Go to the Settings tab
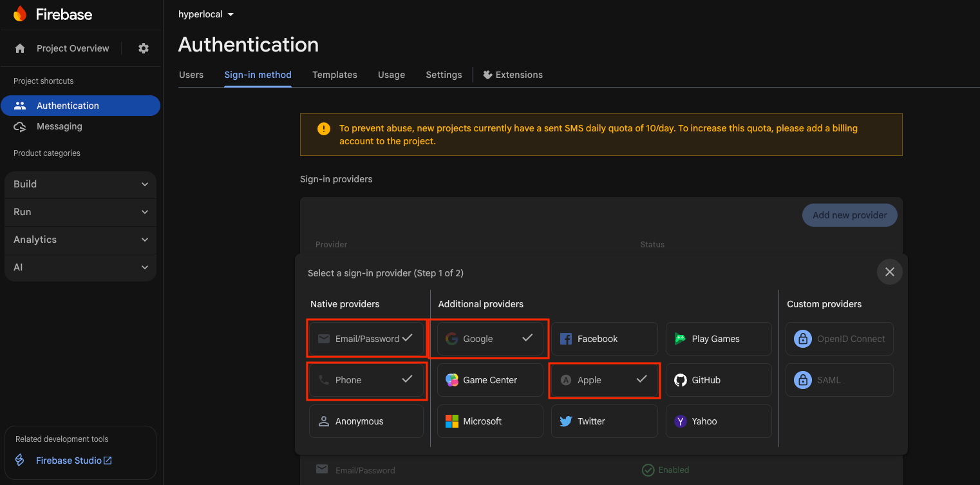 pos(444,75)
